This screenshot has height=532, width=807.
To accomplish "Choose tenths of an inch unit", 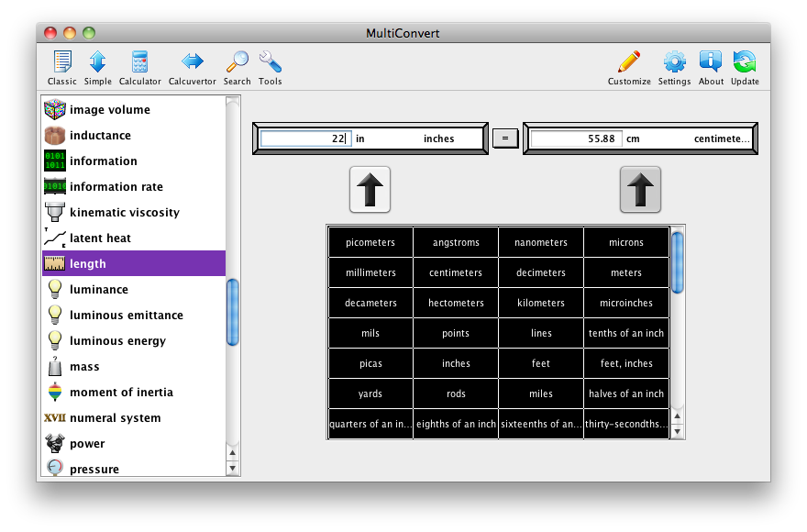I will point(626,333).
